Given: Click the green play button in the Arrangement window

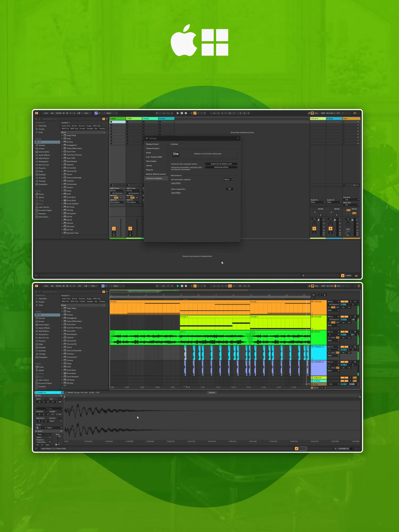Looking at the screenshot, I should tap(178, 286).
